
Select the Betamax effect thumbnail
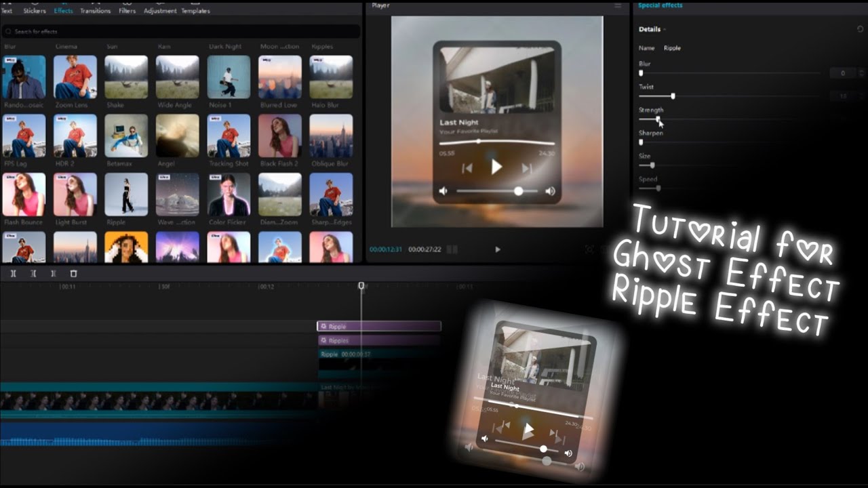[126, 136]
